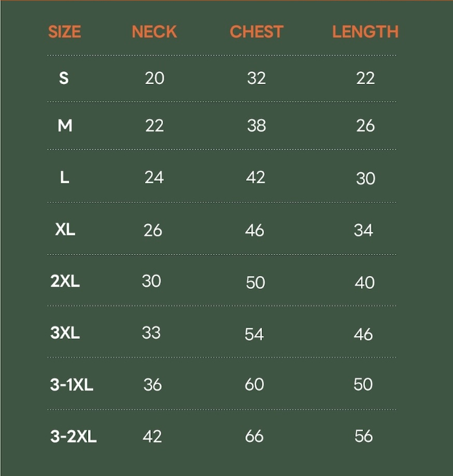
Task: Click the 3-2XL size row label
Action: pyautogui.click(x=73, y=436)
